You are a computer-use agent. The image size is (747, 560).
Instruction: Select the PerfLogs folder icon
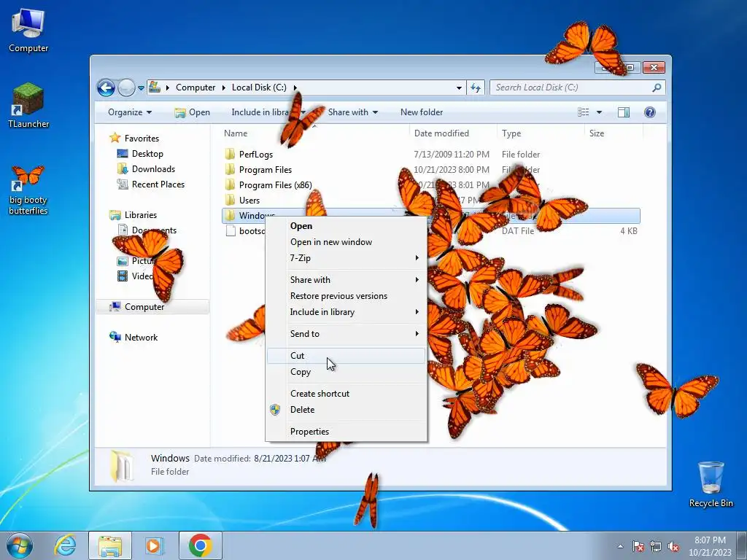230,154
